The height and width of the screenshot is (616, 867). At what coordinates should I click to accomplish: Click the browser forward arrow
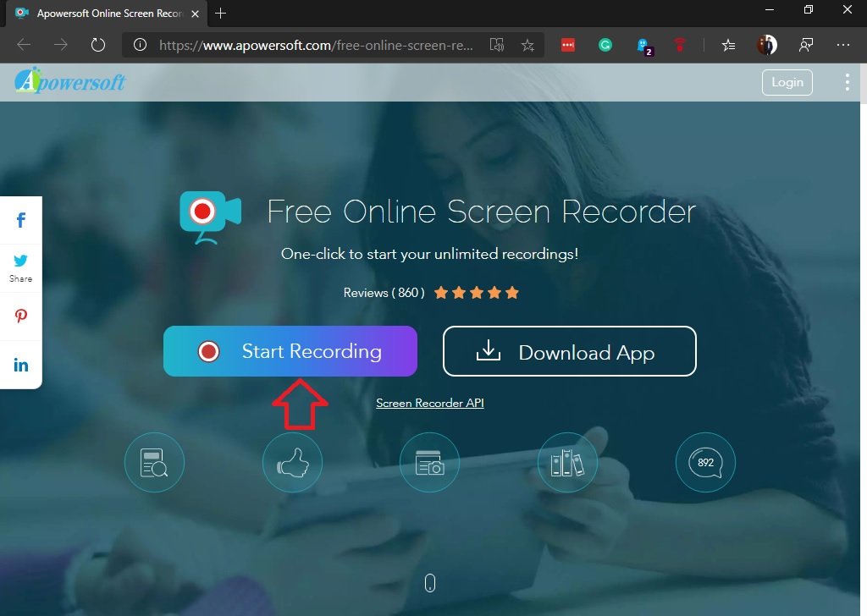[61, 45]
